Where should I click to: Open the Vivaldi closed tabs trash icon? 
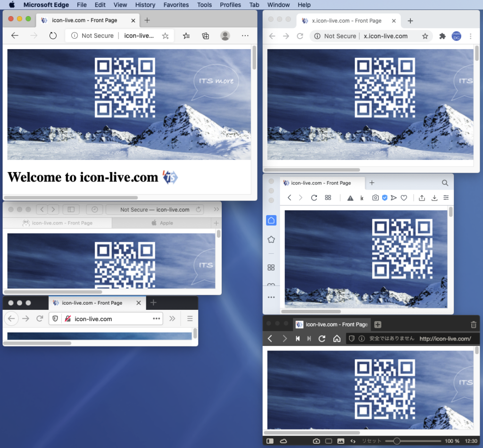tap(474, 324)
